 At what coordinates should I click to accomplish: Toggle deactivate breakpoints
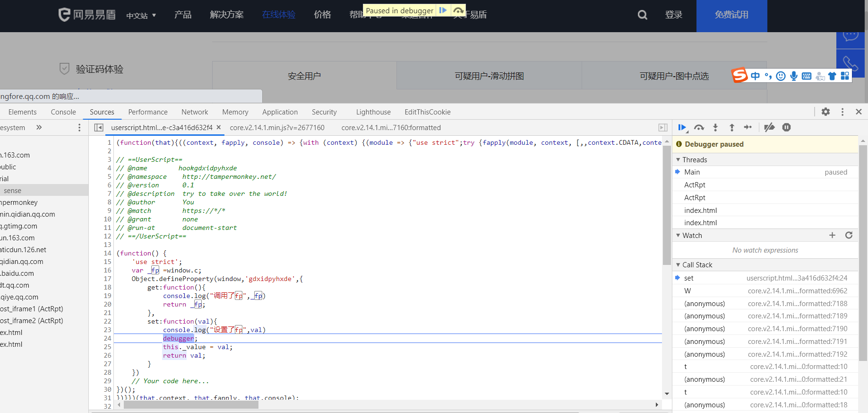(769, 127)
